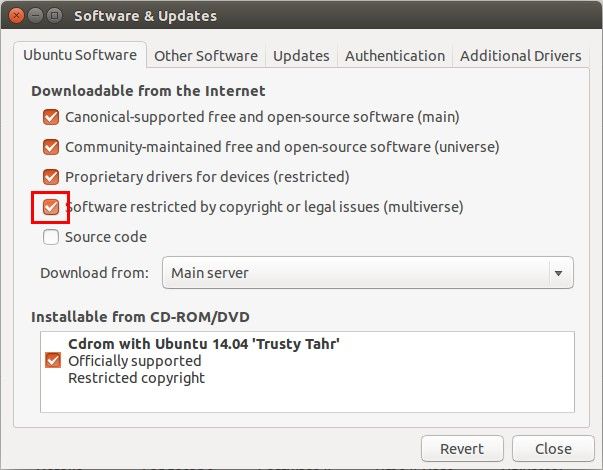603x470 pixels.
Task: Uncheck the multiverse software checkbox
Action: (52, 207)
